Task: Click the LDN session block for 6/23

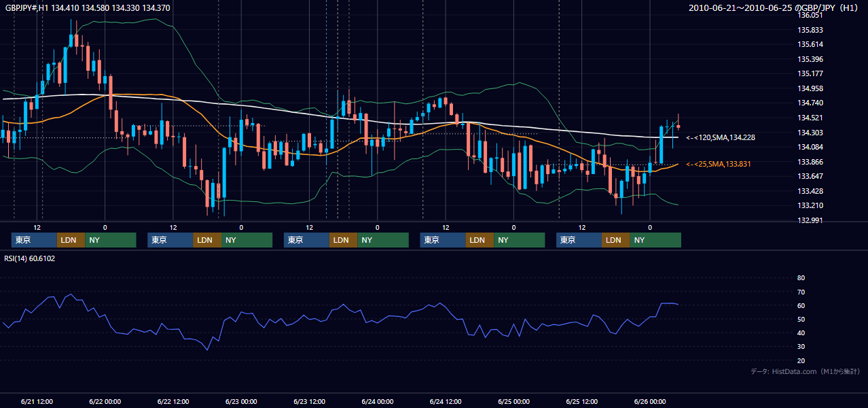Action: click(344, 240)
